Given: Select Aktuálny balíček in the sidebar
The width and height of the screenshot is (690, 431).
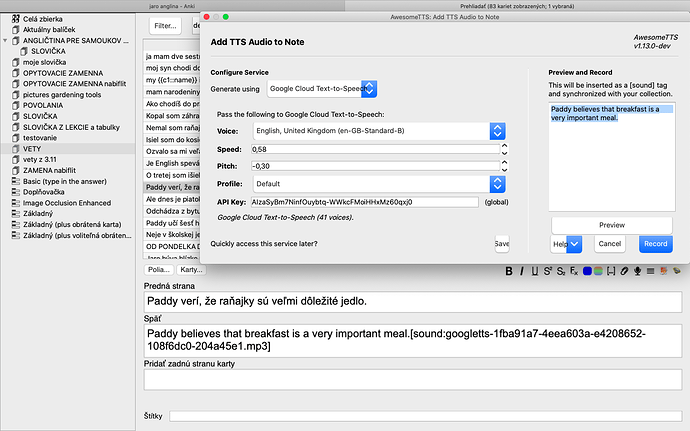Looking at the screenshot, I should pyautogui.click(x=49, y=29).
